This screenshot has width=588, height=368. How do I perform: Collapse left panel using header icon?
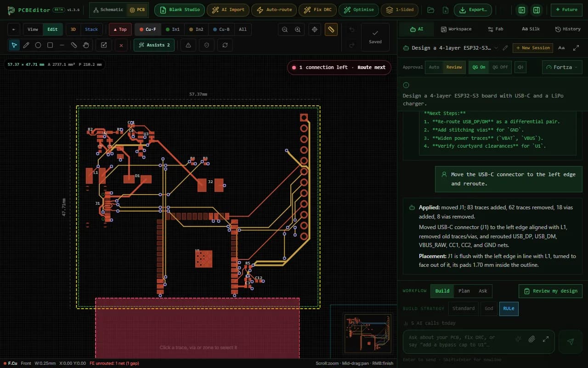click(x=521, y=10)
